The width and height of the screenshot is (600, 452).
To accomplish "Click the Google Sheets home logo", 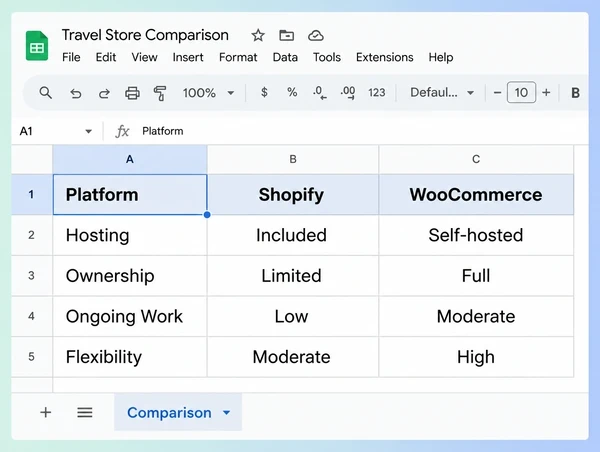I will pyautogui.click(x=37, y=46).
